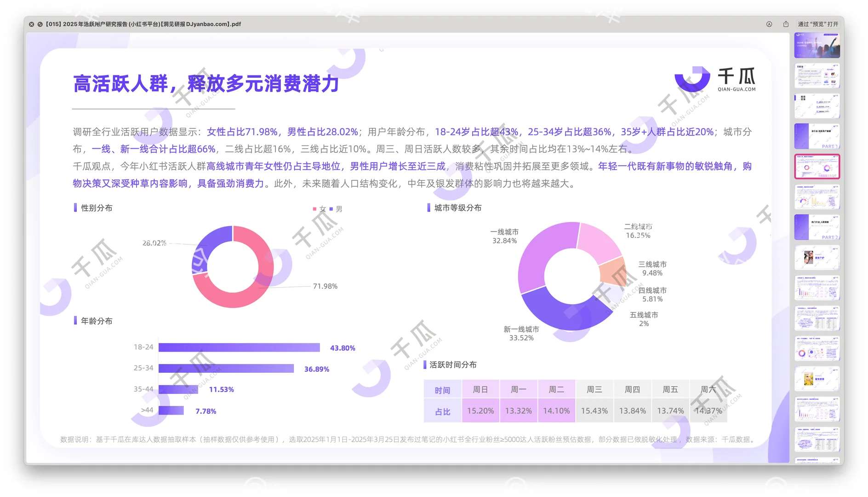Close the Quick Look preview window

[31, 24]
